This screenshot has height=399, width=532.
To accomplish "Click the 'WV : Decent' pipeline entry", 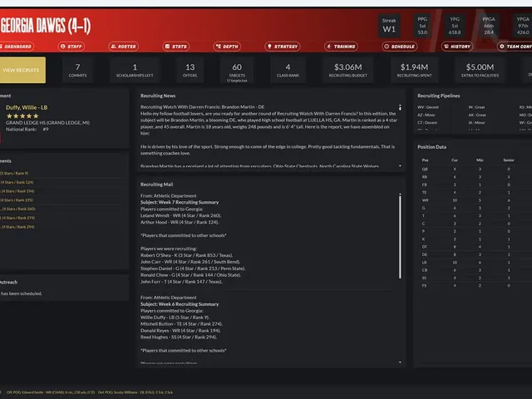I will pos(428,107).
